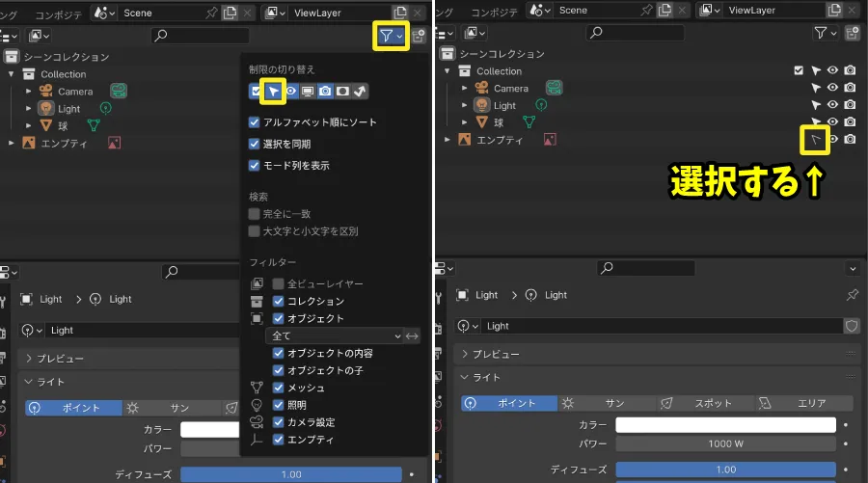
Task: Uncheck 選択を同期 checkbox
Action: [254, 144]
